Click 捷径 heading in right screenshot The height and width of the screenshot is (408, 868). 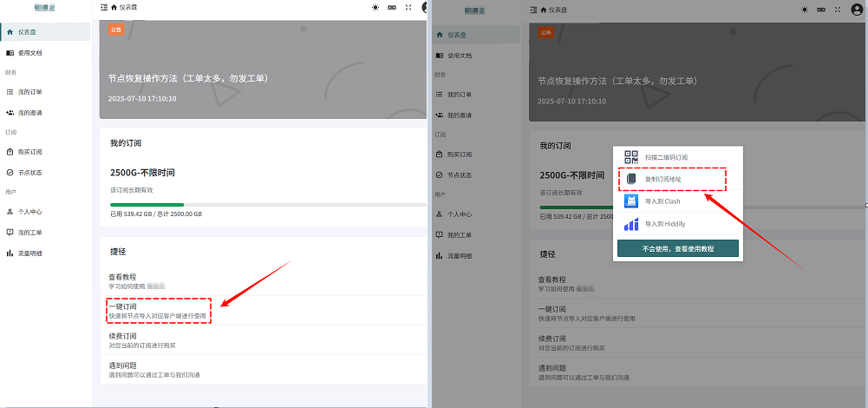547,254
